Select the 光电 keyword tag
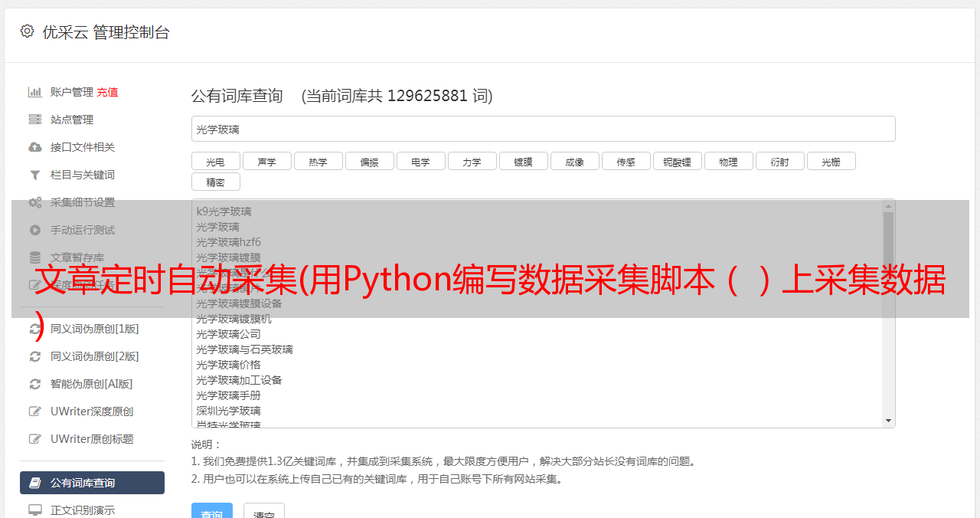The width and height of the screenshot is (980, 518). pyautogui.click(x=215, y=162)
